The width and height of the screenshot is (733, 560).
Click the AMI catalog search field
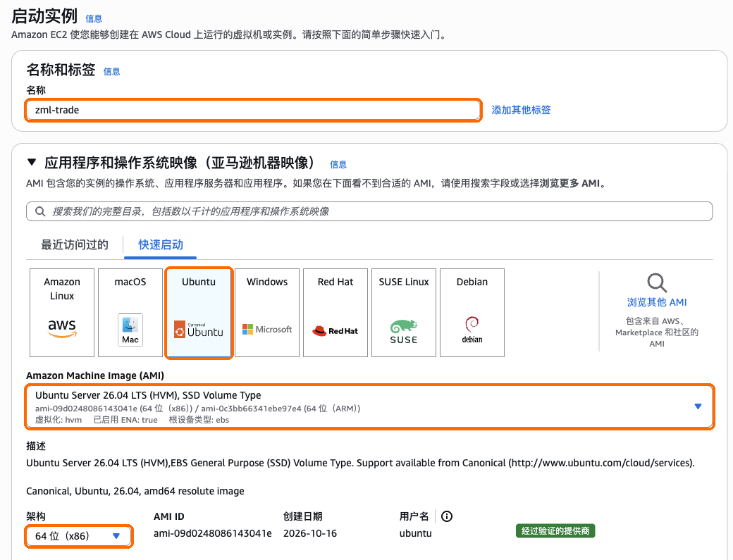369,211
